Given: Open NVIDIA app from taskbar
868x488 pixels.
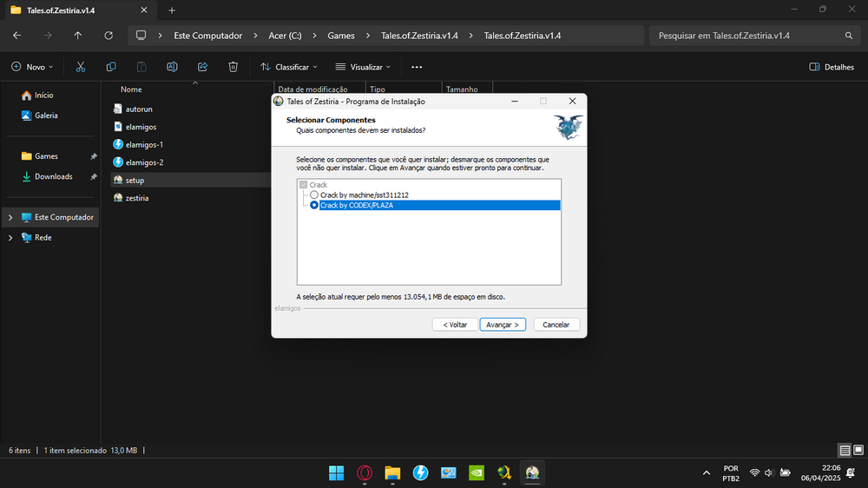Looking at the screenshot, I should (x=476, y=473).
